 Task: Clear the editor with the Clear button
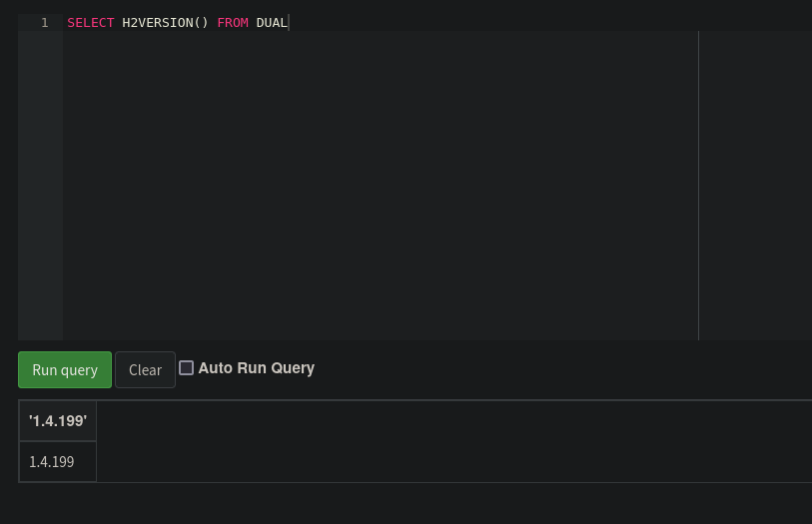(145, 370)
